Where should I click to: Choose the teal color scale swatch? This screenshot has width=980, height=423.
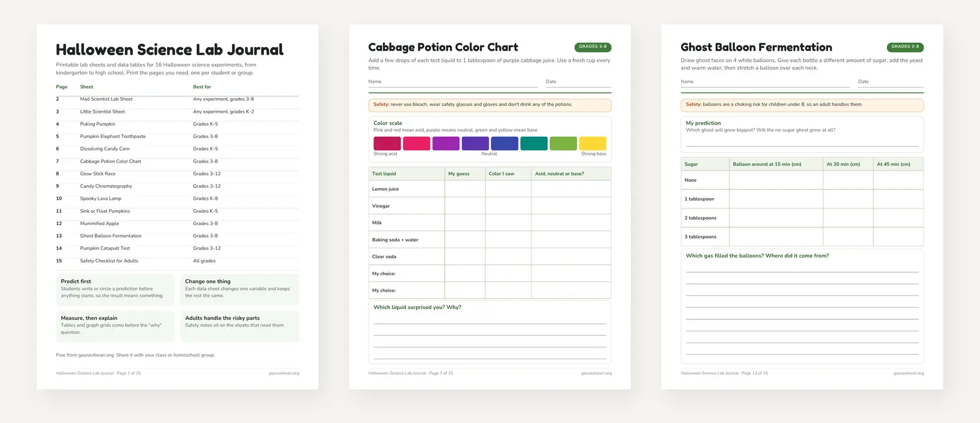click(x=534, y=143)
